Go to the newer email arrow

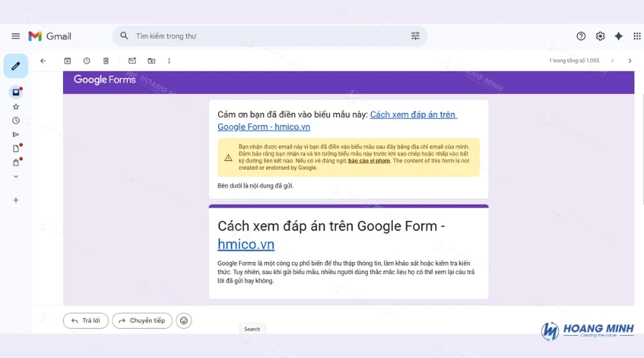pyautogui.click(x=613, y=61)
